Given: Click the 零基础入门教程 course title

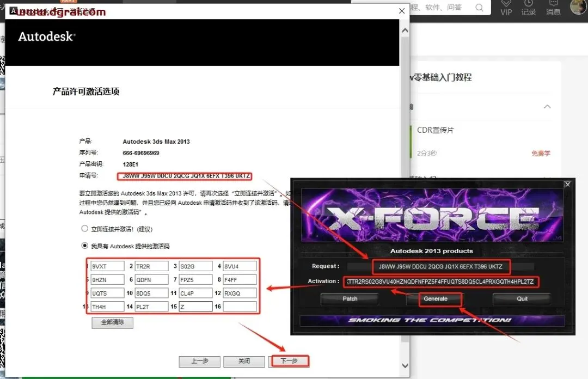Looking at the screenshot, I should point(442,77).
